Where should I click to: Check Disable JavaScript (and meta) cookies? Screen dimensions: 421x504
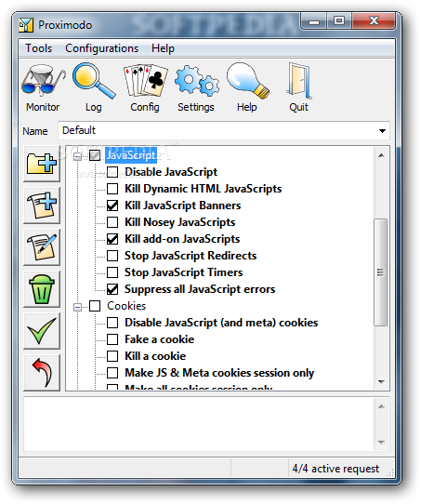pos(112,323)
